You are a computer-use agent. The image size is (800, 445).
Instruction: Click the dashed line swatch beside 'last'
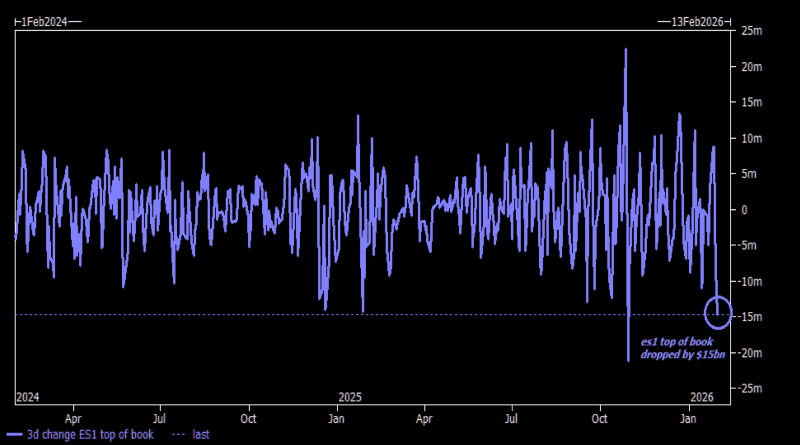pyautogui.click(x=177, y=435)
